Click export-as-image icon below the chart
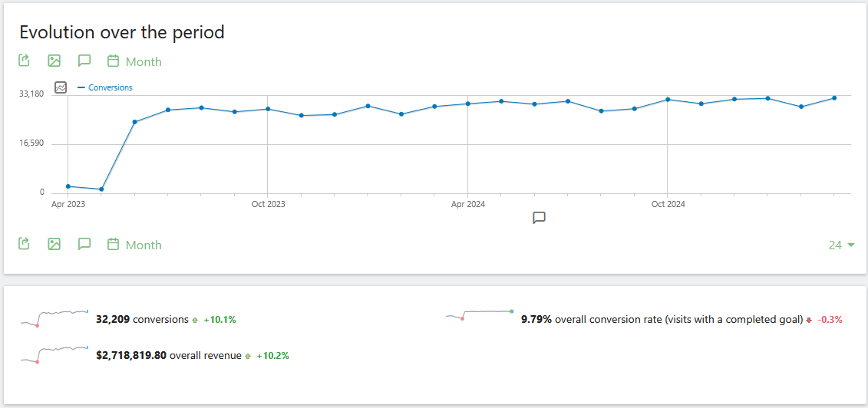The image size is (868, 408). [x=54, y=244]
